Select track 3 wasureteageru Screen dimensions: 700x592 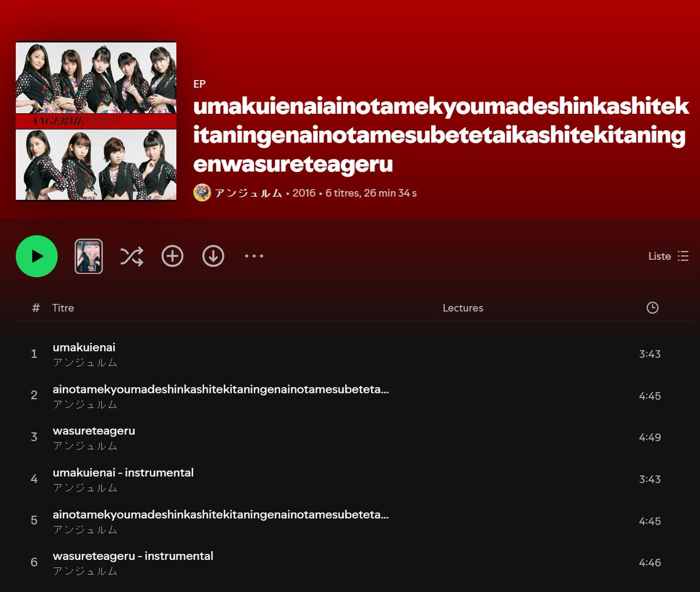pyautogui.click(x=94, y=431)
